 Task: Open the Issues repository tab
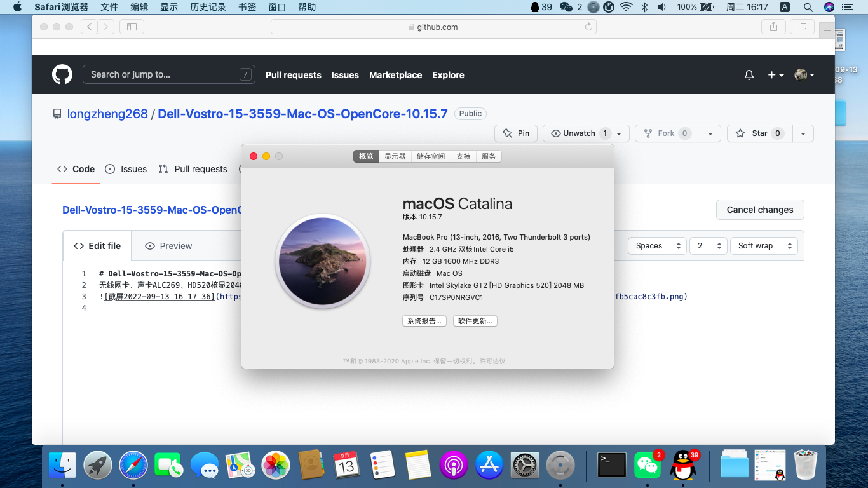pos(126,169)
